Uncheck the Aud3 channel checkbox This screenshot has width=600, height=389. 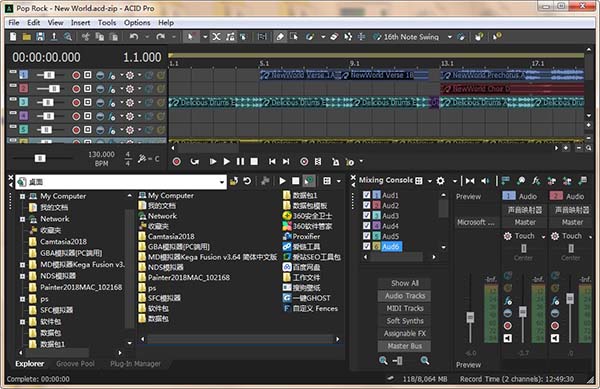click(x=367, y=216)
